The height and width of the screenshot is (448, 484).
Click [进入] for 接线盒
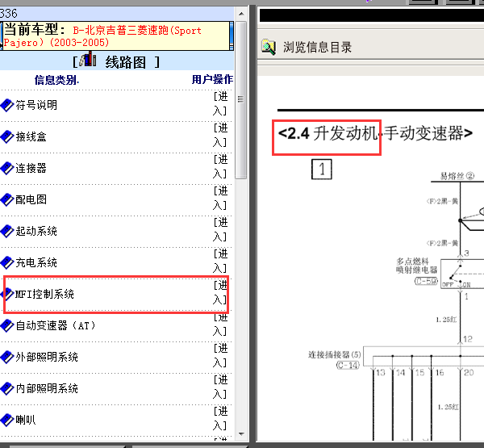(221, 136)
